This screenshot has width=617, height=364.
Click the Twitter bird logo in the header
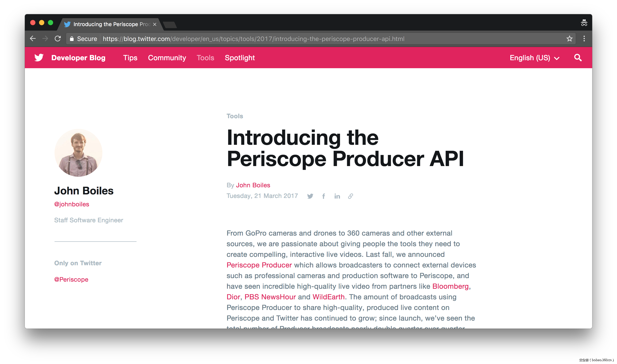tap(39, 58)
